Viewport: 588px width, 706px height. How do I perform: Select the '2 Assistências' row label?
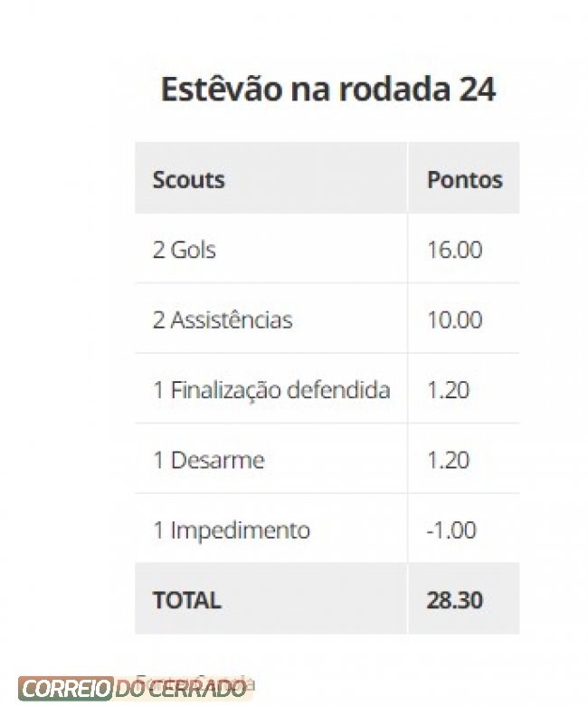click(223, 320)
